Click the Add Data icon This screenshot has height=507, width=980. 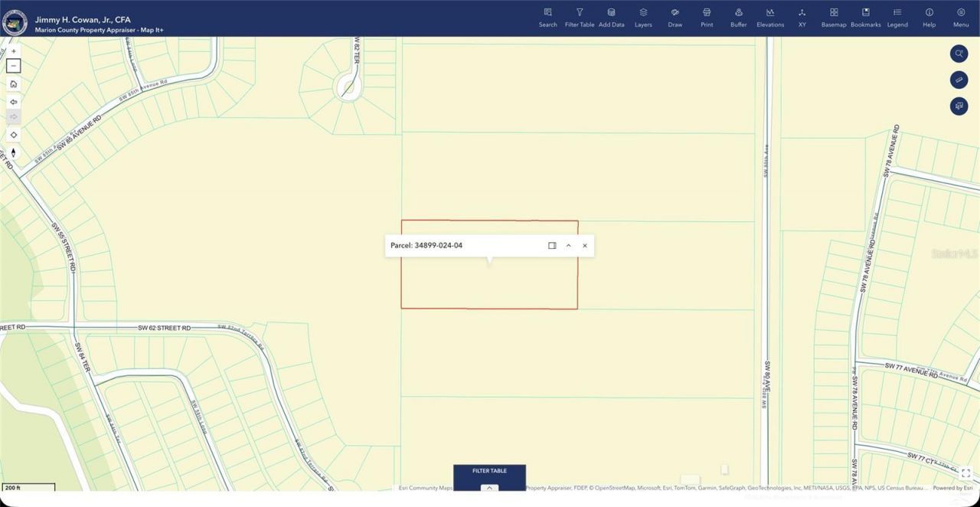tap(611, 18)
